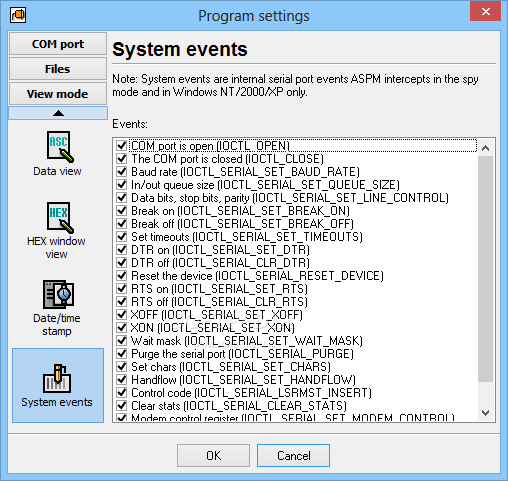Select the IOCTL_SERIAL_LSRMST_INSERT row text

[251, 393]
